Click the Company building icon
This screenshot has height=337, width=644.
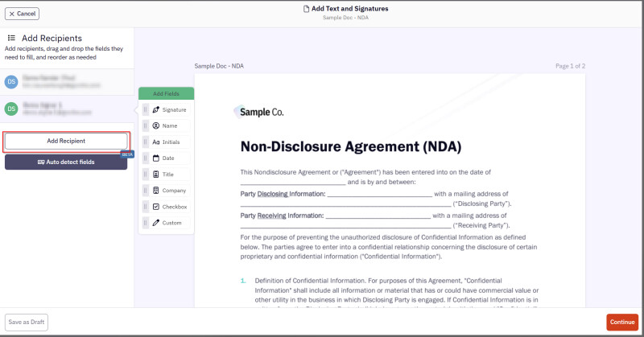click(156, 191)
